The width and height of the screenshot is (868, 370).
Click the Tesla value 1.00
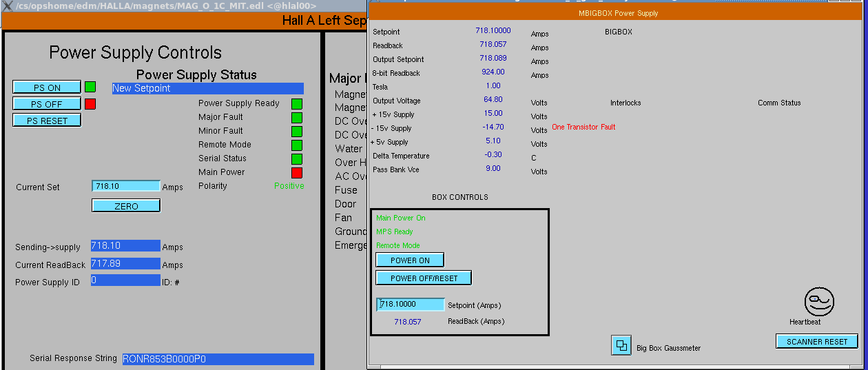(x=493, y=85)
